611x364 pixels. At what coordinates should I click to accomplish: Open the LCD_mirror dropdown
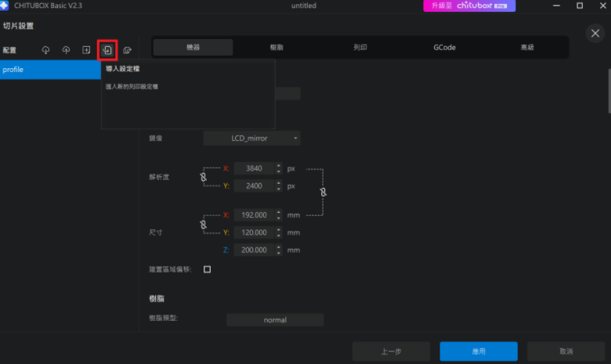pos(251,139)
